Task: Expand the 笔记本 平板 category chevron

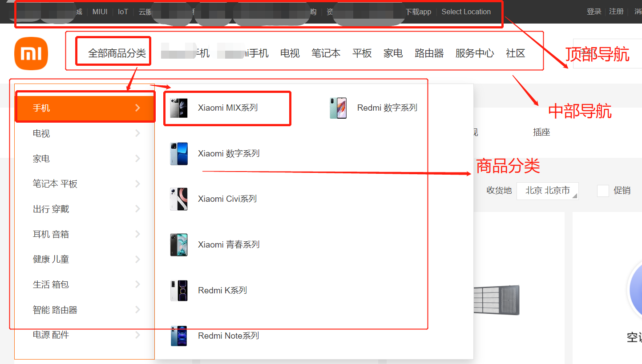Action: tap(137, 184)
